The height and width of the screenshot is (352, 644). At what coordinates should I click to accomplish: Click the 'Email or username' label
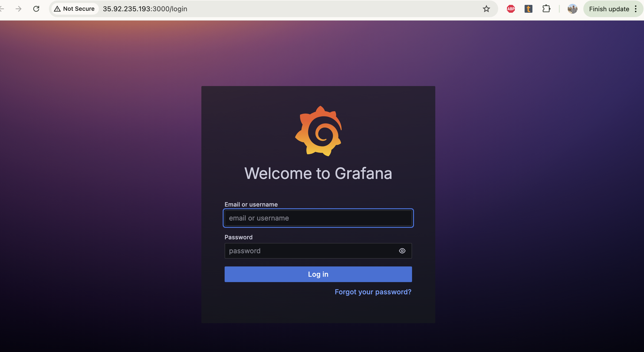point(251,204)
